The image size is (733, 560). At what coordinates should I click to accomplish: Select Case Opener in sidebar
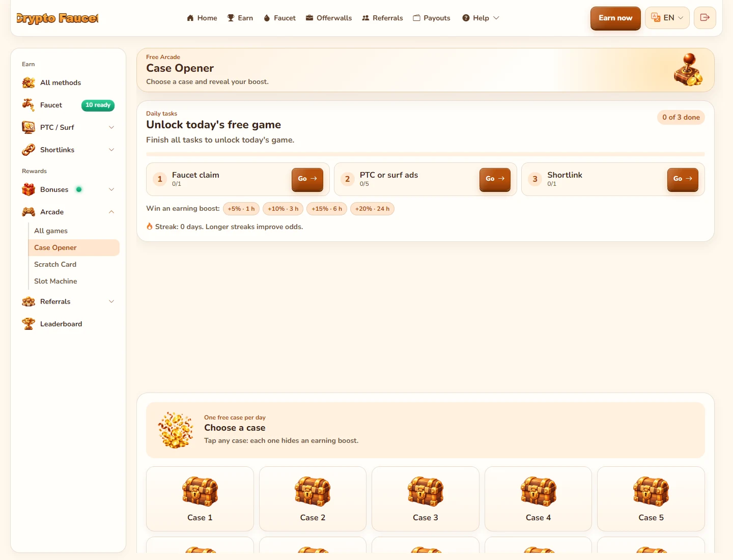click(74, 247)
